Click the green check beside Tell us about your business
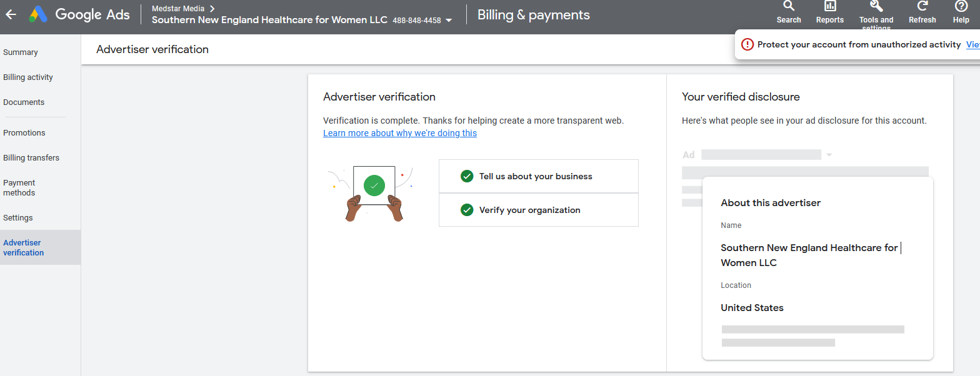980x376 pixels. tap(466, 176)
